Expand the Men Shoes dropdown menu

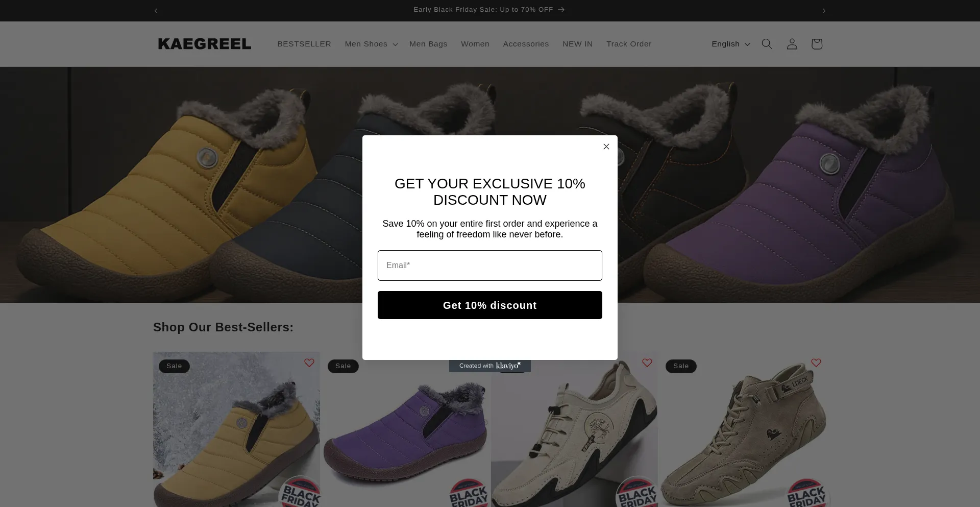tap(371, 44)
